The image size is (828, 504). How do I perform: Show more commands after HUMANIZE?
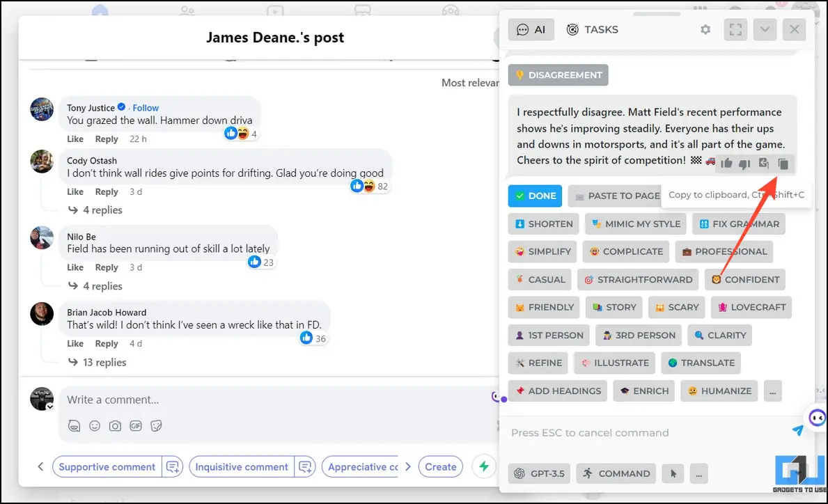(772, 391)
